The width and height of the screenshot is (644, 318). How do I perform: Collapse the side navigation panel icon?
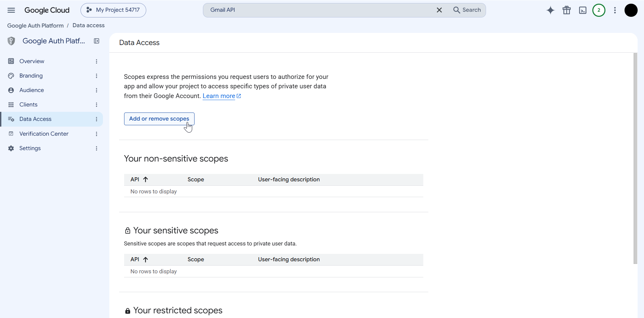97,41
